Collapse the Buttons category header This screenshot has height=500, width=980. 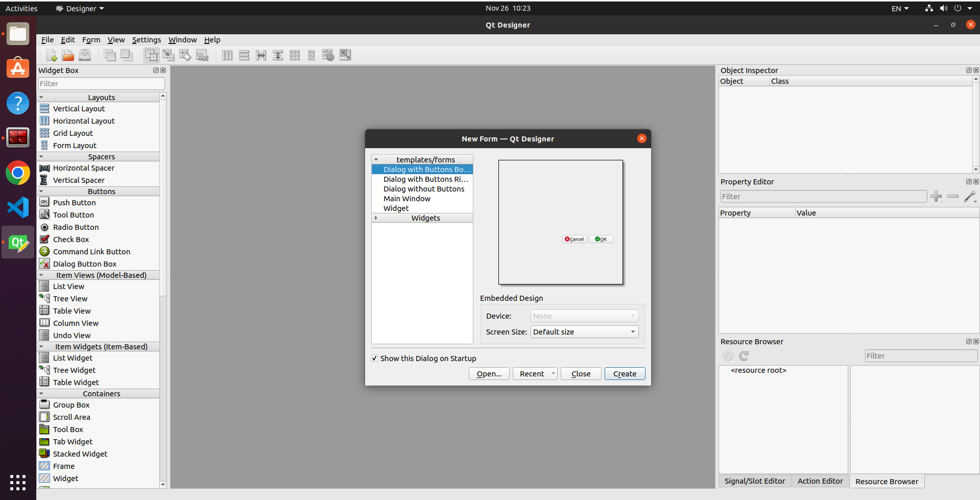[x=98, y=192]
